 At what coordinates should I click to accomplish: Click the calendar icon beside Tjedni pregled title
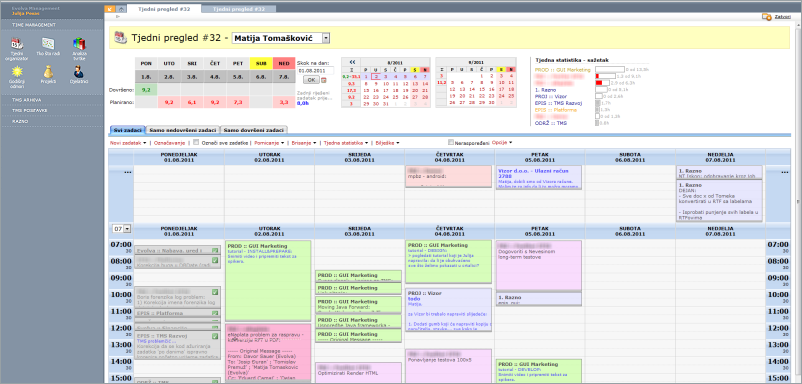coord(120,37)
